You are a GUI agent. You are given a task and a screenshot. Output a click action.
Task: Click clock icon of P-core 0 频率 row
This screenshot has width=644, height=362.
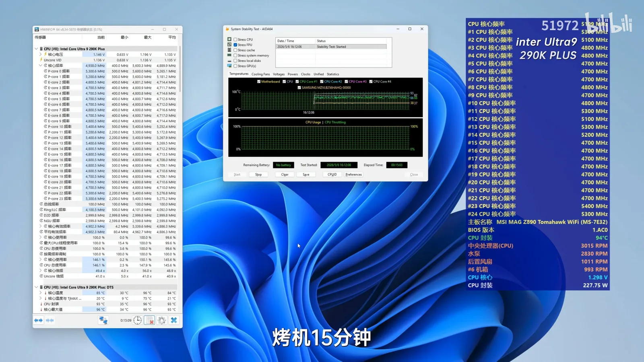[46, 71]
